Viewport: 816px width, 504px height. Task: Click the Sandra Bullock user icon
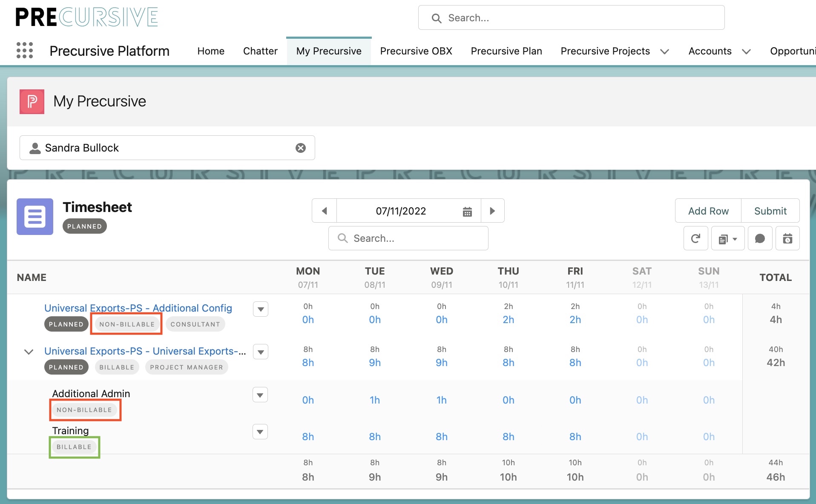click(x=35, y=148)
